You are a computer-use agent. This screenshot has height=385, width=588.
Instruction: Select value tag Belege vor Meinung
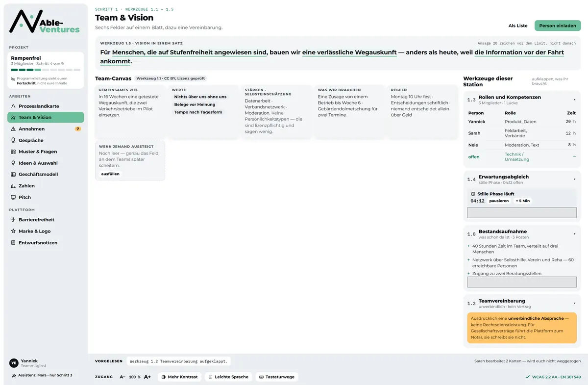pos(195,104)
